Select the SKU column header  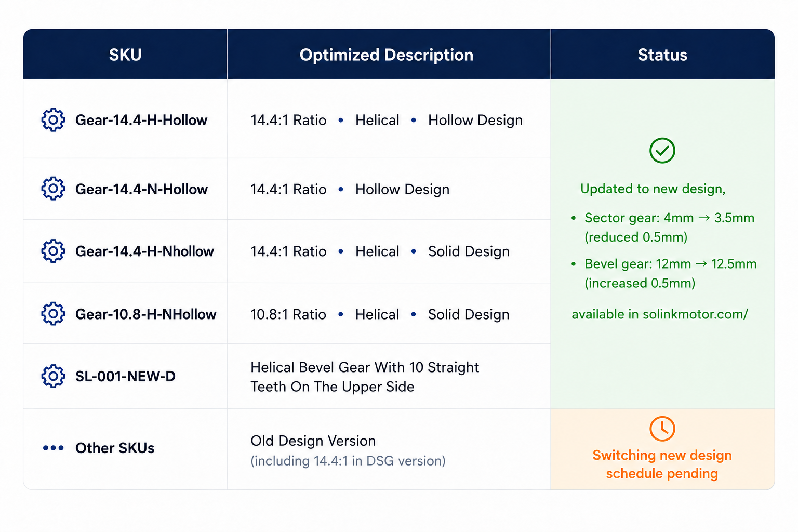(125, 55)
